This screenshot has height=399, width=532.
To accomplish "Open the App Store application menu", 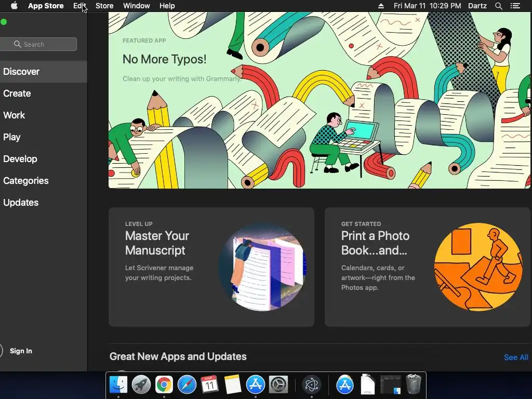I will (x=46, y=6).
